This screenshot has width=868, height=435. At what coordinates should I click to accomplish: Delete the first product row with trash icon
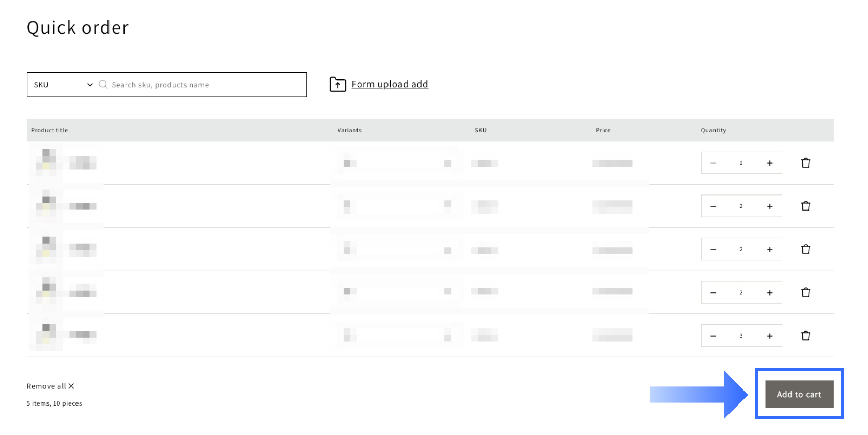click(805, 163)
